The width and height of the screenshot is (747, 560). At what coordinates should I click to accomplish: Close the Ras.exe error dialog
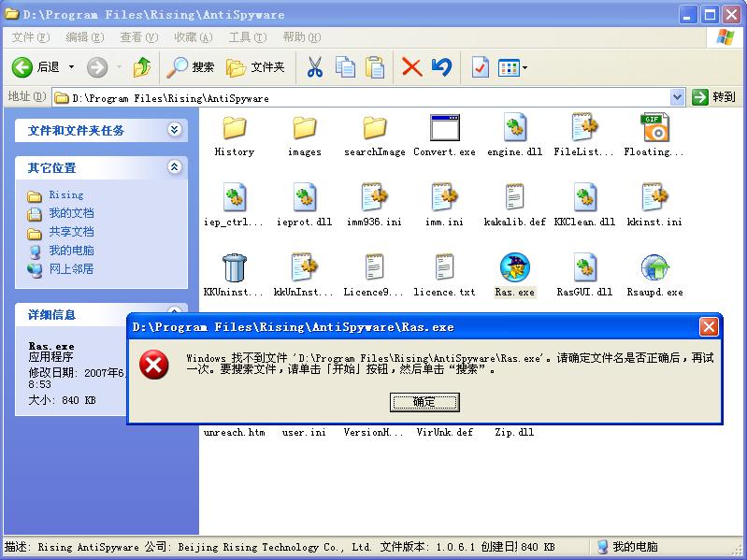[709, 327]
